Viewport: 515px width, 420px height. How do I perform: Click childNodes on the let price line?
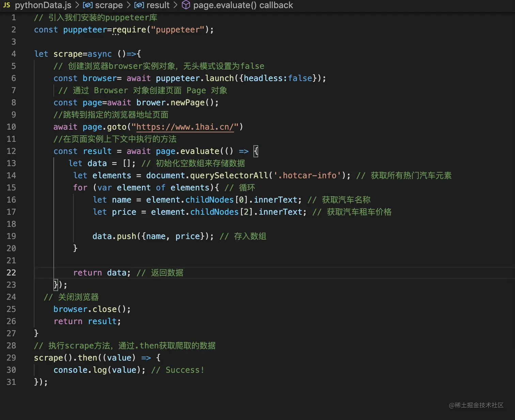point(214,212)
